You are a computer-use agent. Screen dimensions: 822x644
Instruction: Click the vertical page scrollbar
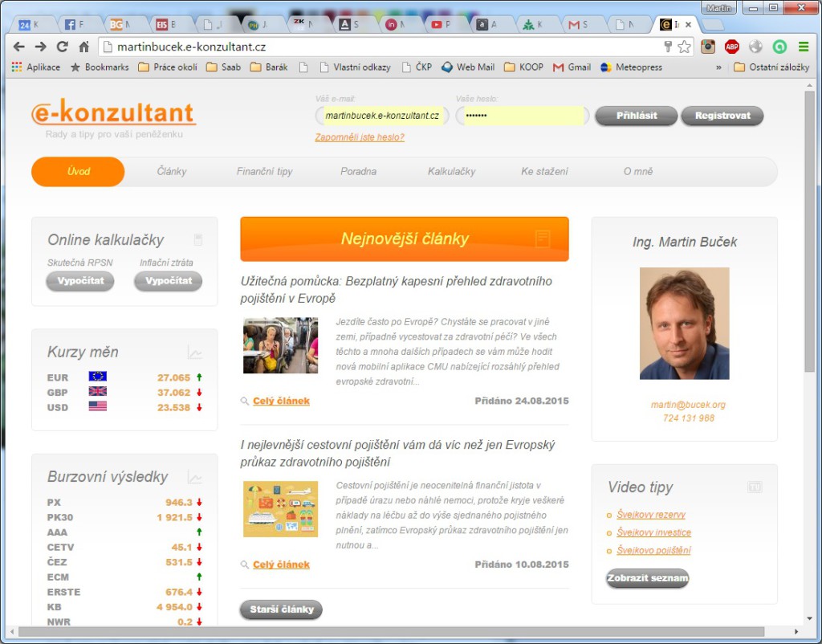(810, 230)
